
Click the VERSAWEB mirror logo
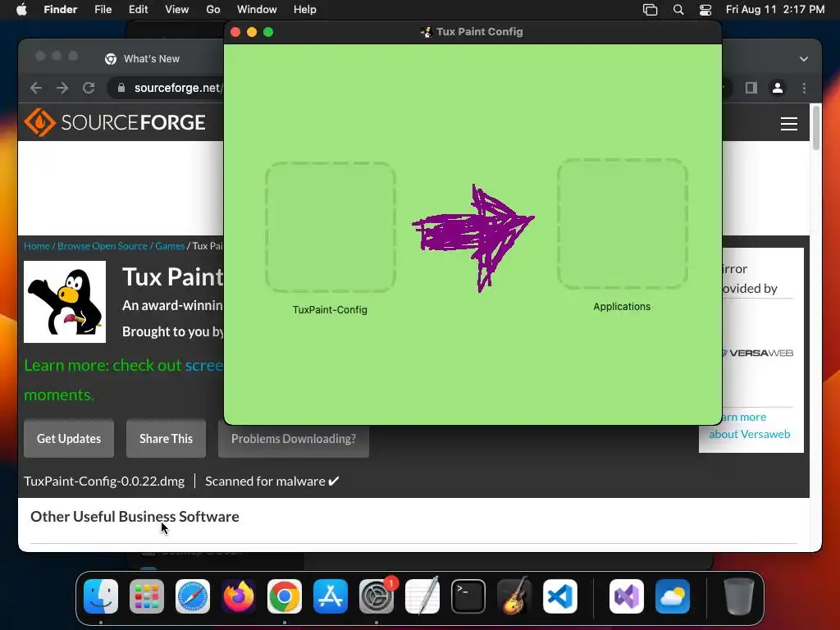pos(757,353)
